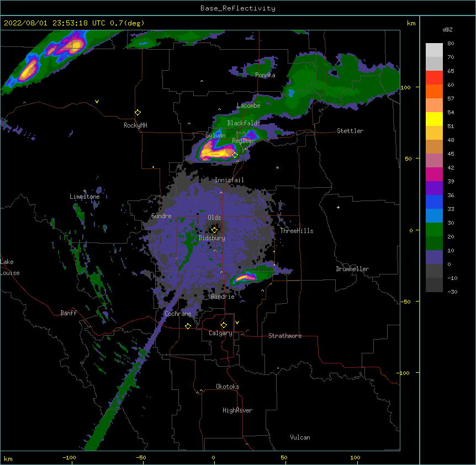Click the red 65 dBZ legend swatch
Image resolution: width=476 pixels, height=465 pixels.
click(x=434, y=78)
